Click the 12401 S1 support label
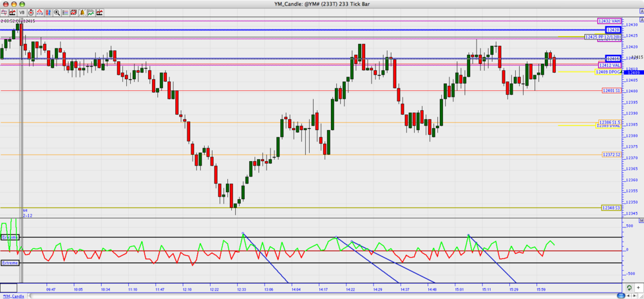644x299 pixels. (x=611, y=90)
